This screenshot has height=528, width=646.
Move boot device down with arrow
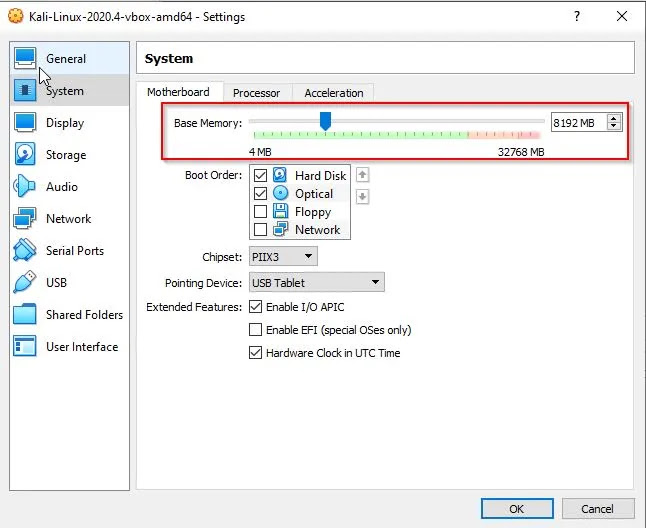coord(362,196)
